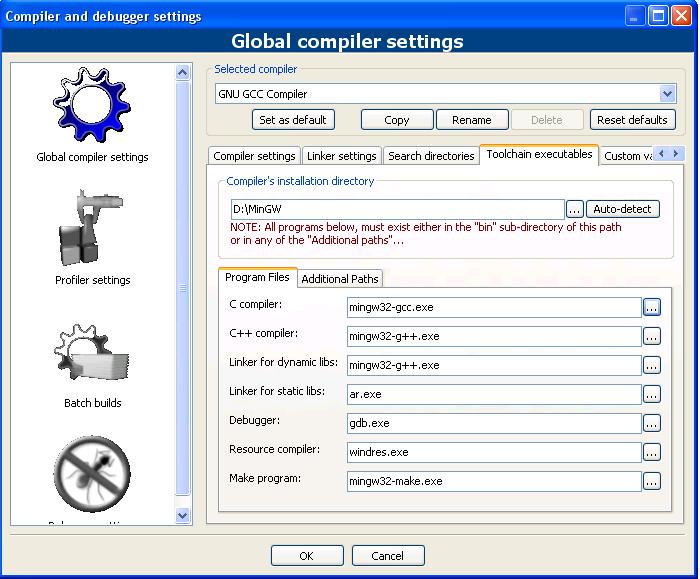Confirm settings with the OK button
The height and width of the screenshot is (579, 700).
click(x=307, y=556)
